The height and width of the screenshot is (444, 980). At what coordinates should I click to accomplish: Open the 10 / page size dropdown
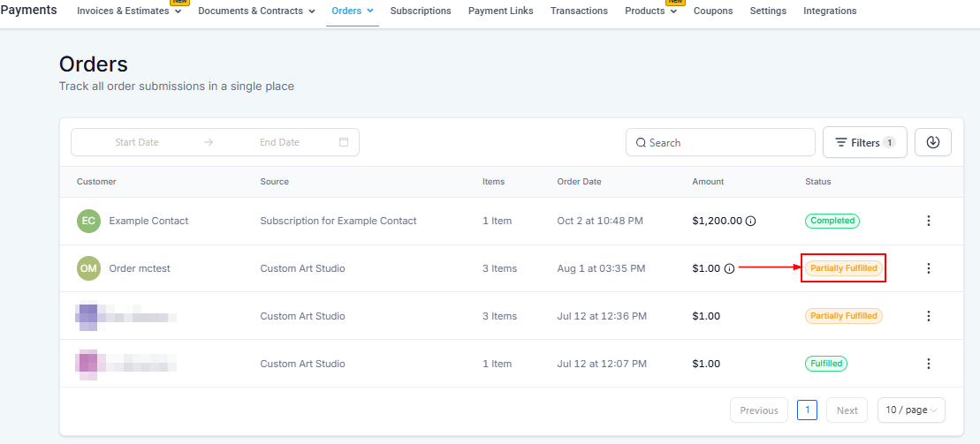tap(911, 410)
